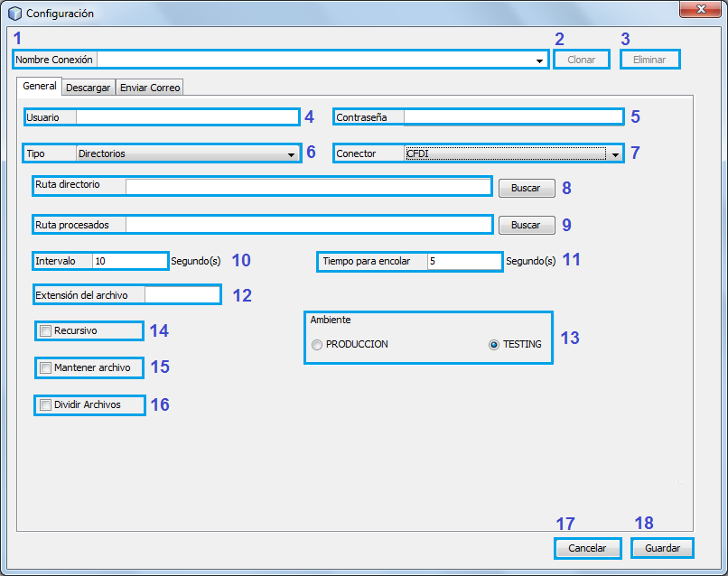Tick the Mantener archivo checkbox
The image size is (728, 576).
click(x=46, y=368)
